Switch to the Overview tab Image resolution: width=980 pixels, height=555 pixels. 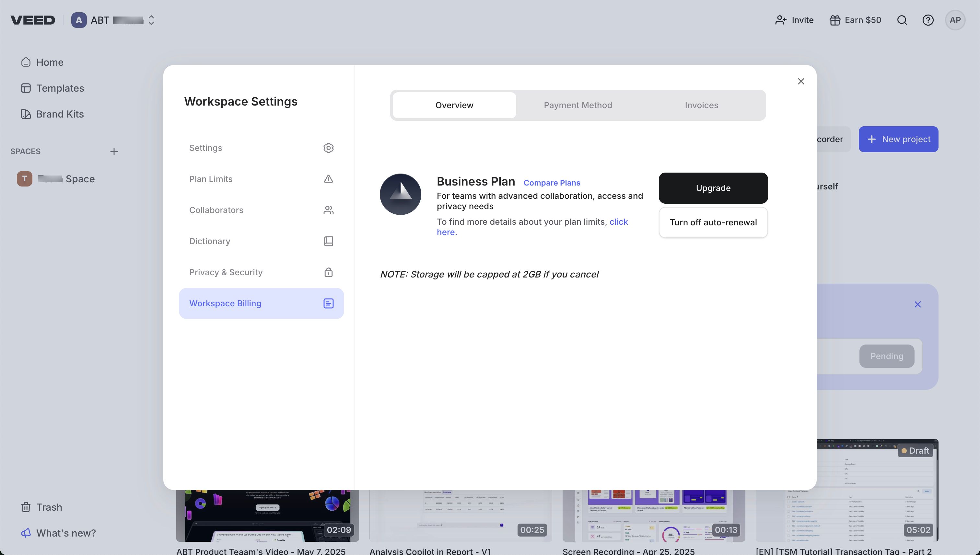(x=454, y=105)
